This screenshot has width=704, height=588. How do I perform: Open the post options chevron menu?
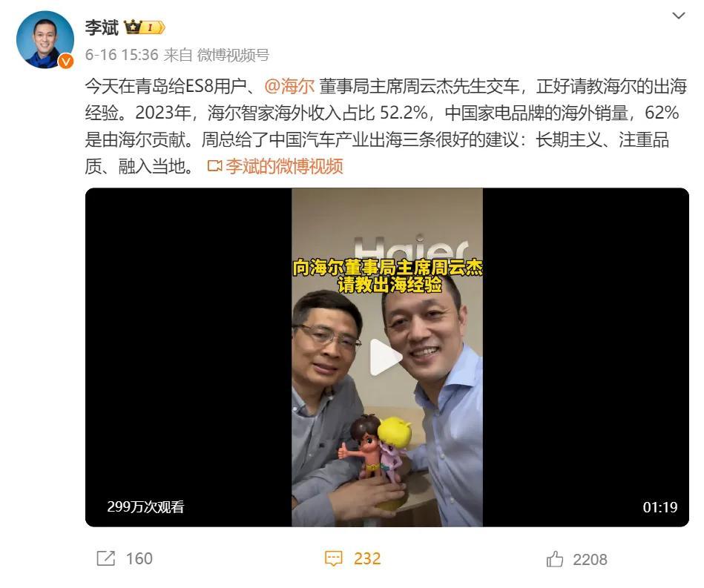[678, 16]
